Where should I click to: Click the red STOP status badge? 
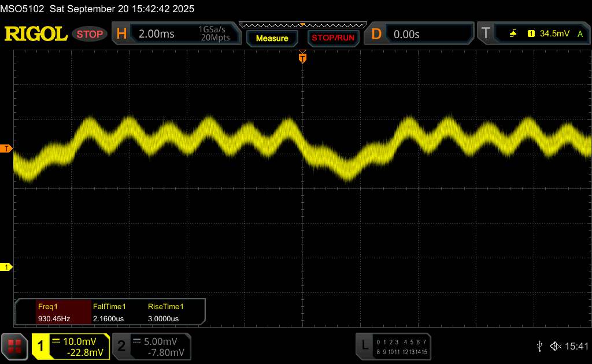click(90, 34)
